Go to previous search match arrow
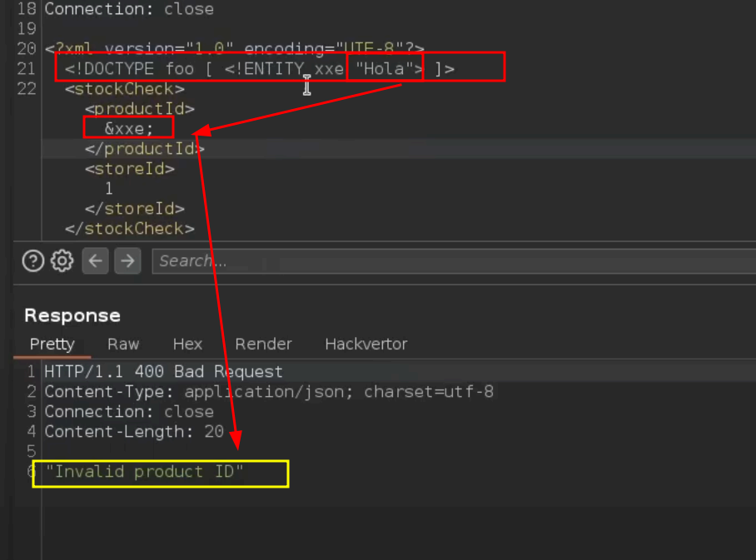Viewport: 756px width, 560px height. [x=96, y=261]
